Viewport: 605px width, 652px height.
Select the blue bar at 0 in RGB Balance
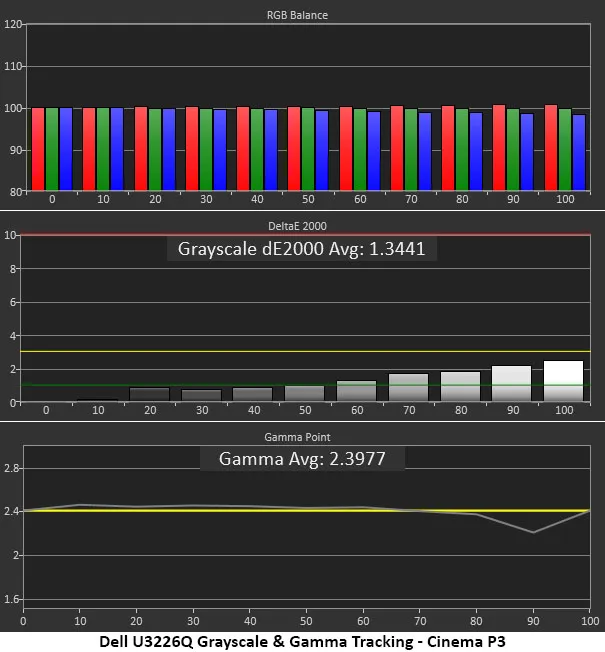coord(66,149)
